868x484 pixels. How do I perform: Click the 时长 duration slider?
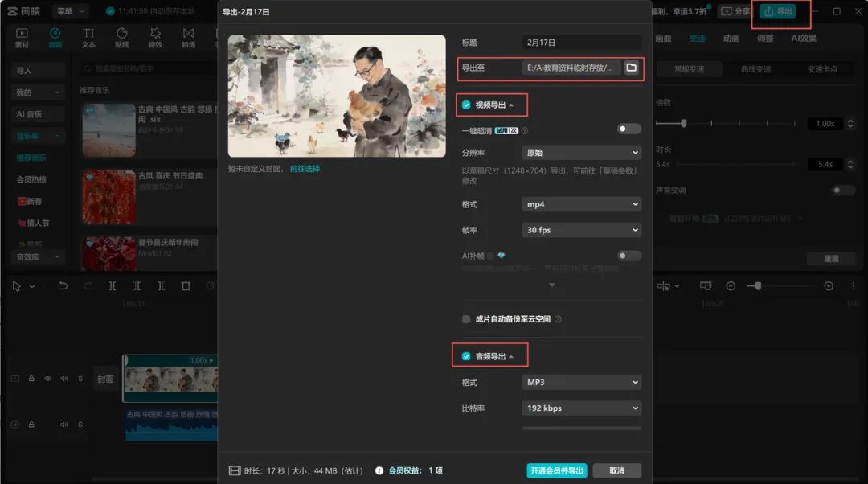click(x=736, y=165)
